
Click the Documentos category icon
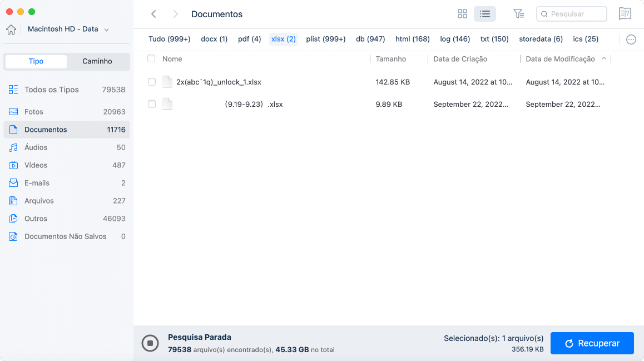(x=13, y=130)
